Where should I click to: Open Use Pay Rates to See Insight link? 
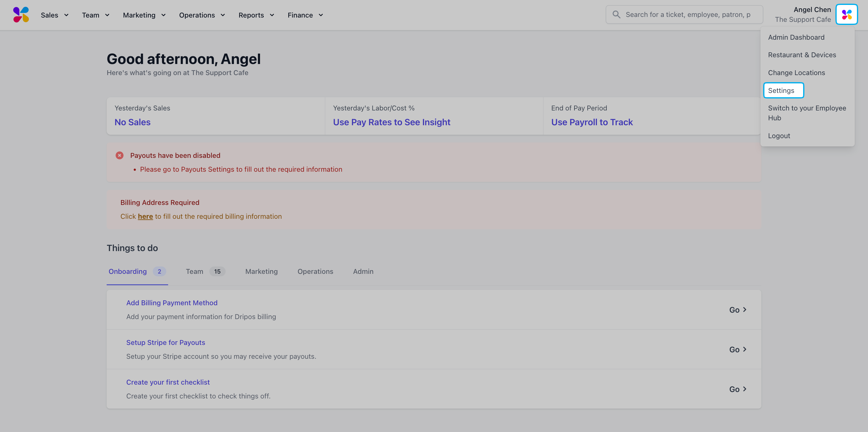tap(392, 122)
